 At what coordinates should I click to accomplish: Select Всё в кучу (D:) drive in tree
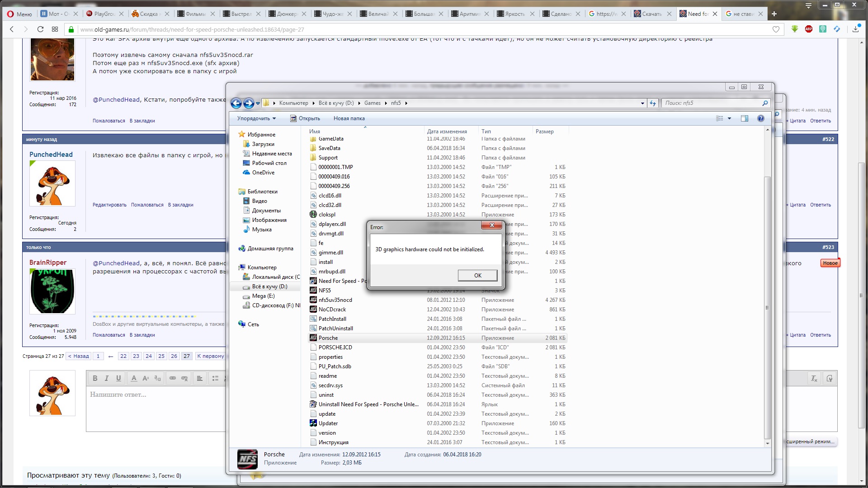(x=269, y=286)
